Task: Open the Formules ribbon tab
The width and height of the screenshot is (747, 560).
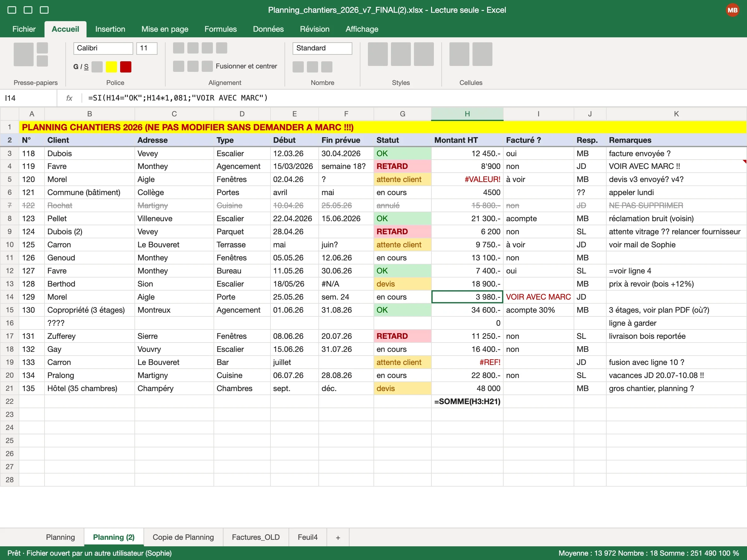Action: (220, 29)
